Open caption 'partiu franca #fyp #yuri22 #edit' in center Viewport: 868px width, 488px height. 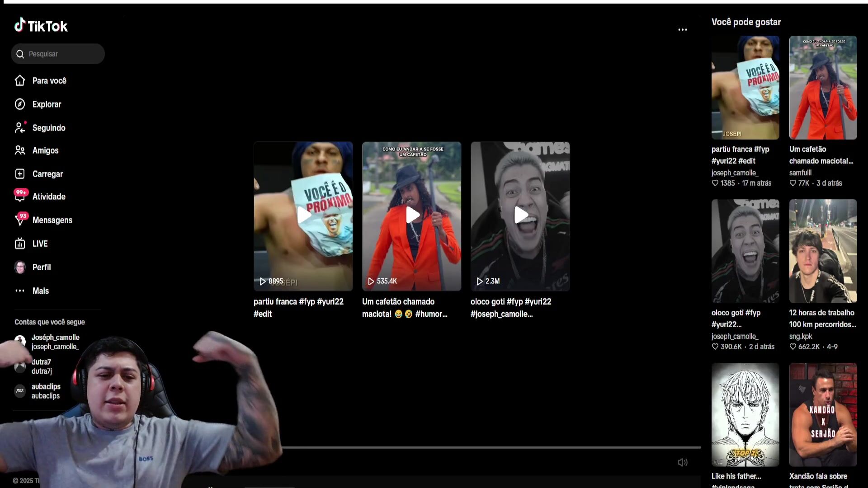pos(298,308)
